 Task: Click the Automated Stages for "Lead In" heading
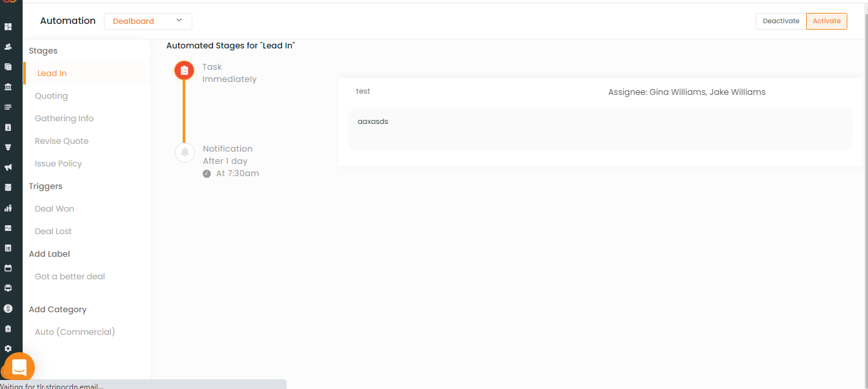230,46
